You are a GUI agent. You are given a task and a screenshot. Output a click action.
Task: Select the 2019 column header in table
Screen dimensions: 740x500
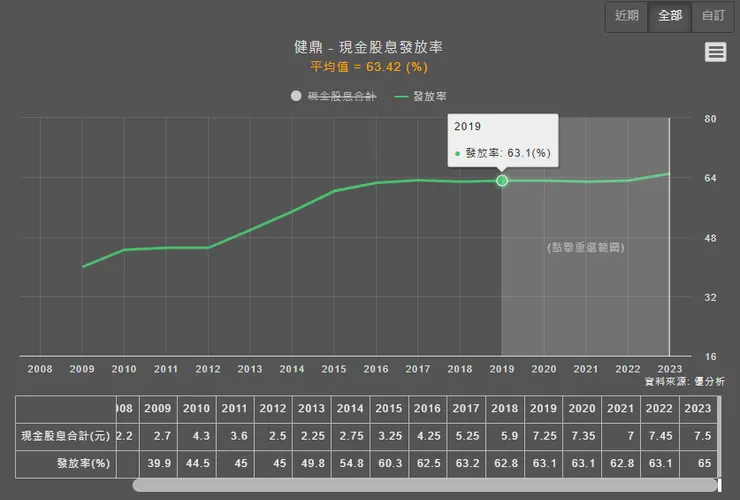pyautogui.click(x=544, y=409)
